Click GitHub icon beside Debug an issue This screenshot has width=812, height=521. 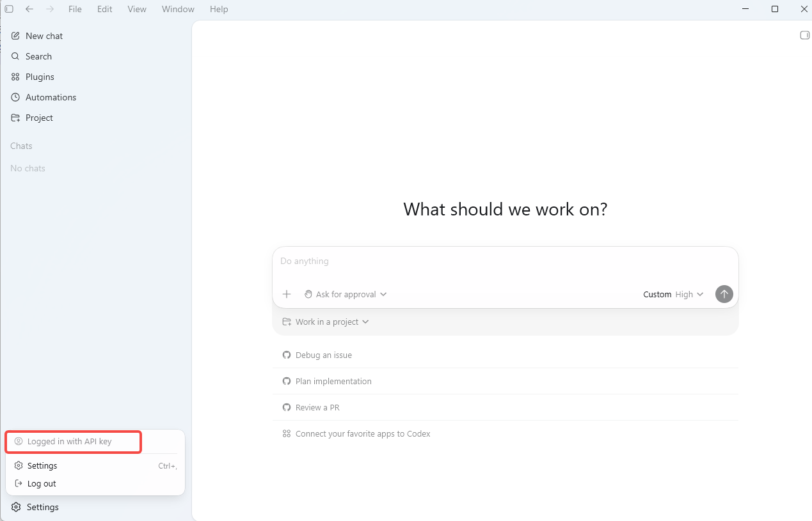287,355
